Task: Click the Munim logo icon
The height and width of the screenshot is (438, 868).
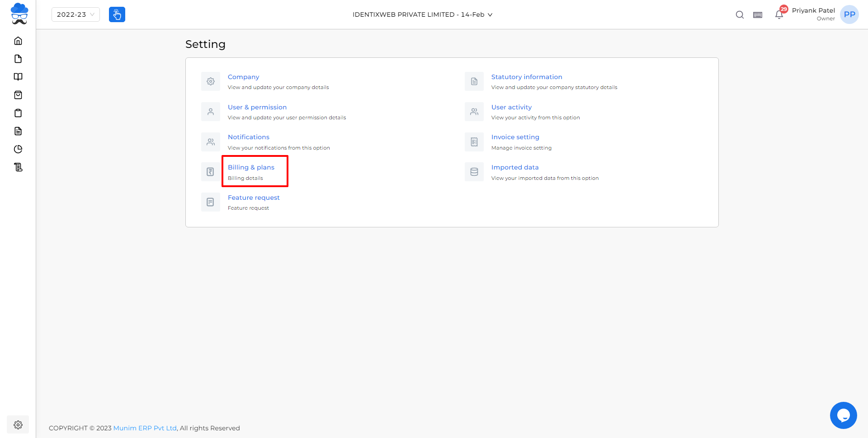Action: (x=19, y=14)
